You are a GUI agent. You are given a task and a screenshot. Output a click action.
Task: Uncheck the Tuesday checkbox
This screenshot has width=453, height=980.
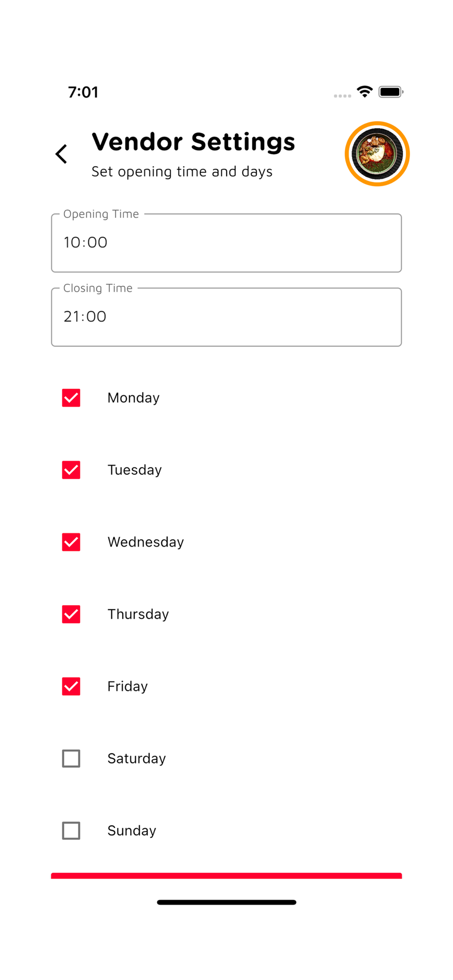coord(71,470)
